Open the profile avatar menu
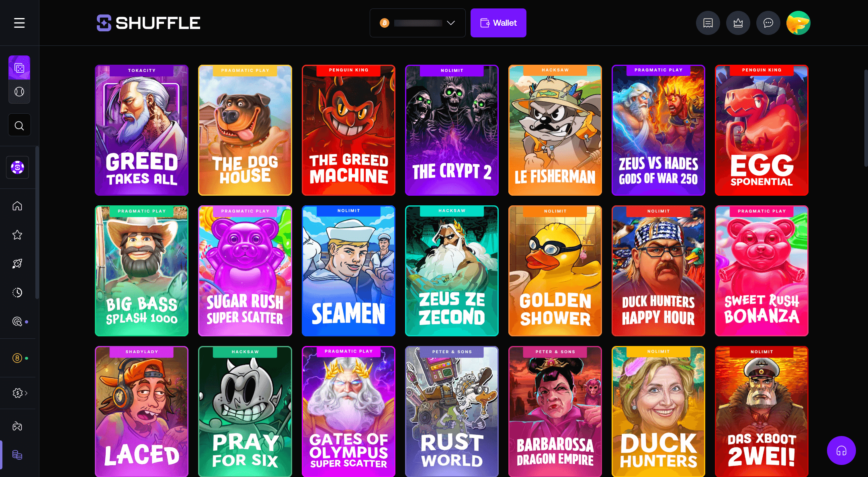 [x=798, y=23]
